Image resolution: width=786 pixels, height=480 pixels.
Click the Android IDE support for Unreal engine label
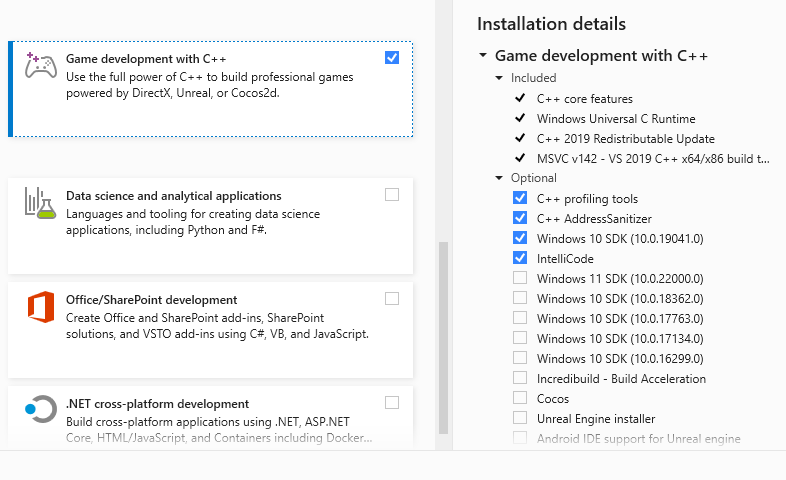coord(639,439)
